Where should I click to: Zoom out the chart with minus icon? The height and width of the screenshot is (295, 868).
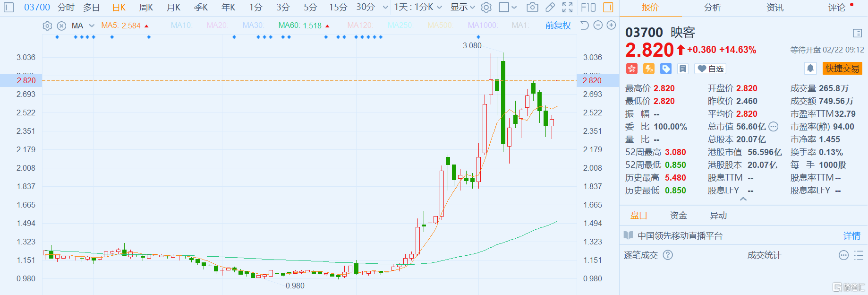(x=598, y=25)
